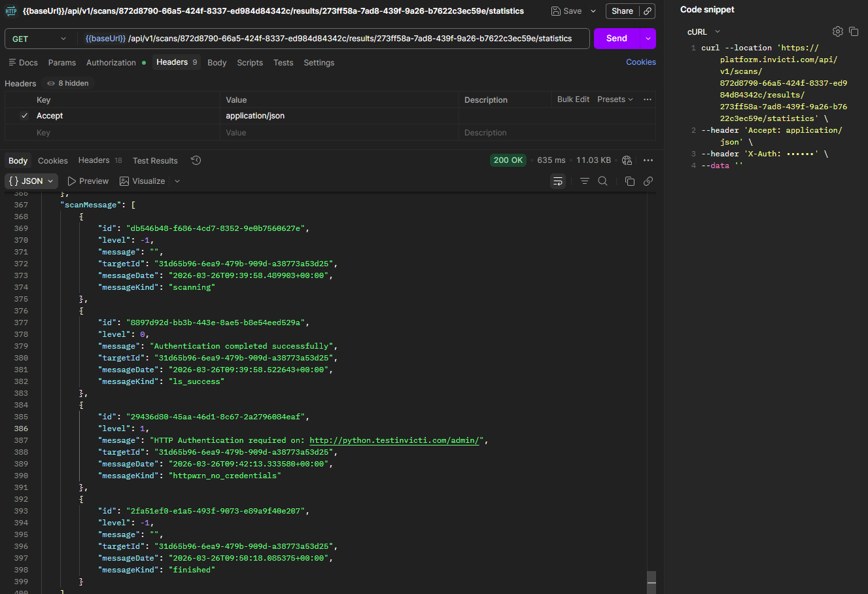Toggle word wrap in response body
Viewport: 868px width, 594px height.
click(558, 181)
